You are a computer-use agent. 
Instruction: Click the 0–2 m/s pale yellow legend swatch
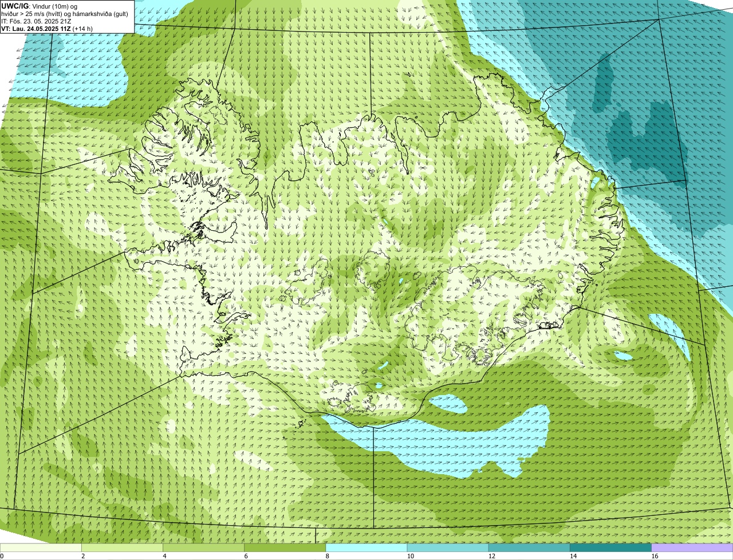(41, 548)
